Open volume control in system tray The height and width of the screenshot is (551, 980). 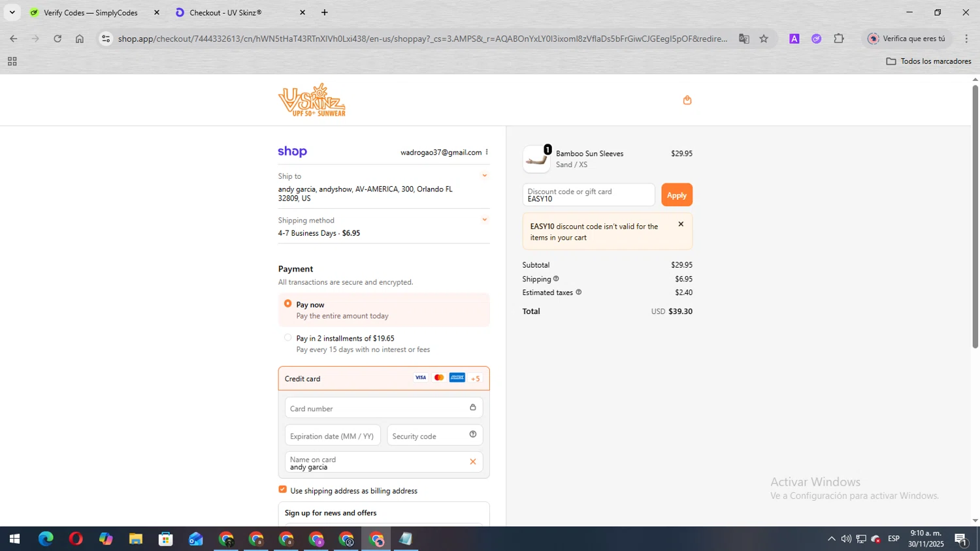click(846, 539)
